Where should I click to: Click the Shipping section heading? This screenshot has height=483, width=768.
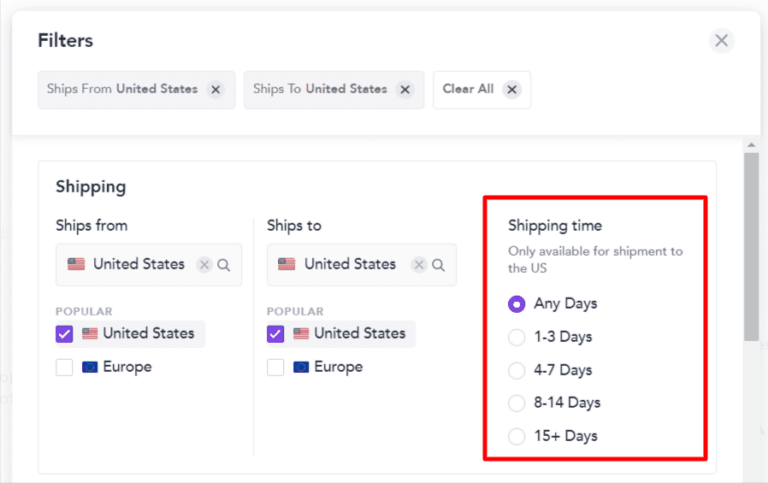coord(91,187)
